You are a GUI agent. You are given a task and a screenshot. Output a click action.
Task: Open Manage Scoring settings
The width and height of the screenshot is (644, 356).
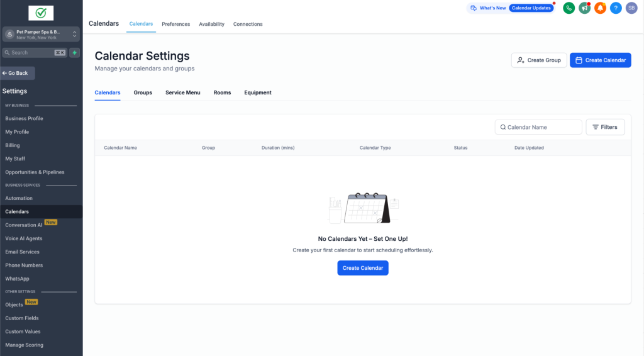pos(25,345)
